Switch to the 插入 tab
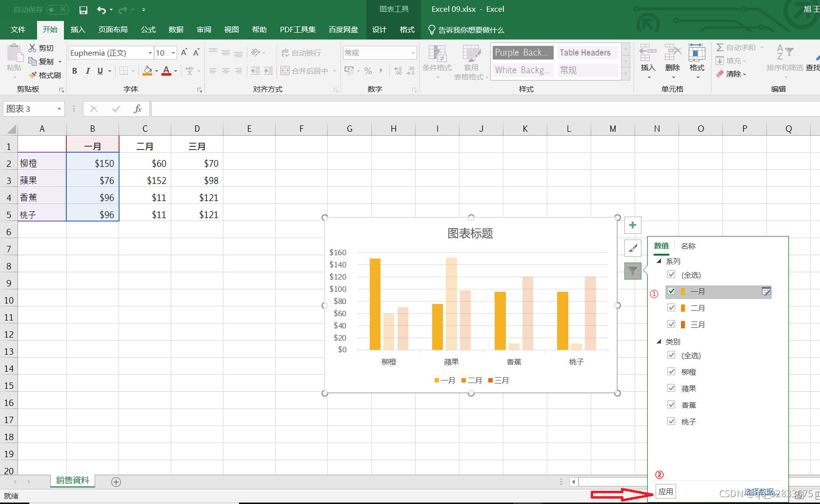This screenshot has width=820, height=504. [x=78, y=30]
